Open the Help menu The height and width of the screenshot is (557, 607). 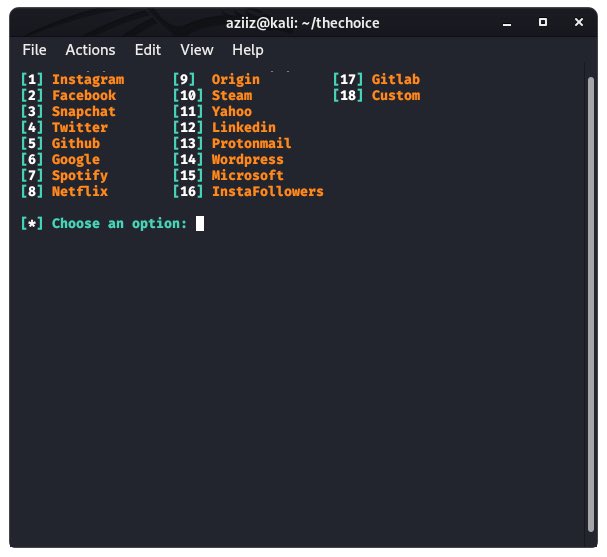pos(248,50)
